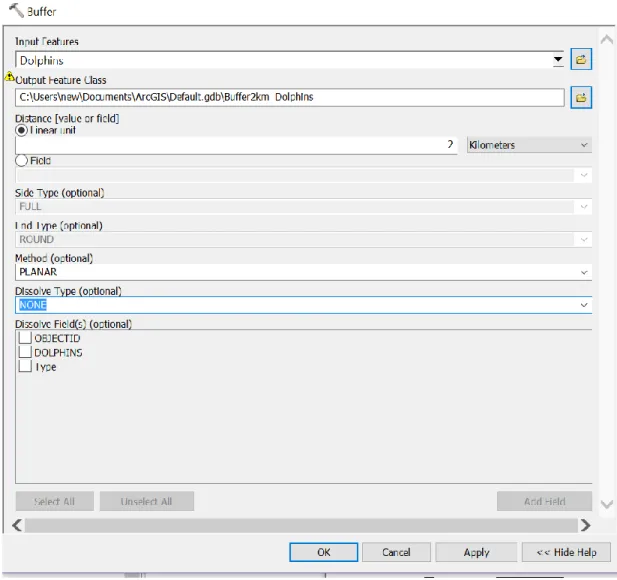Check the Type dissolve field
The image size is (617, 580).
25,366
